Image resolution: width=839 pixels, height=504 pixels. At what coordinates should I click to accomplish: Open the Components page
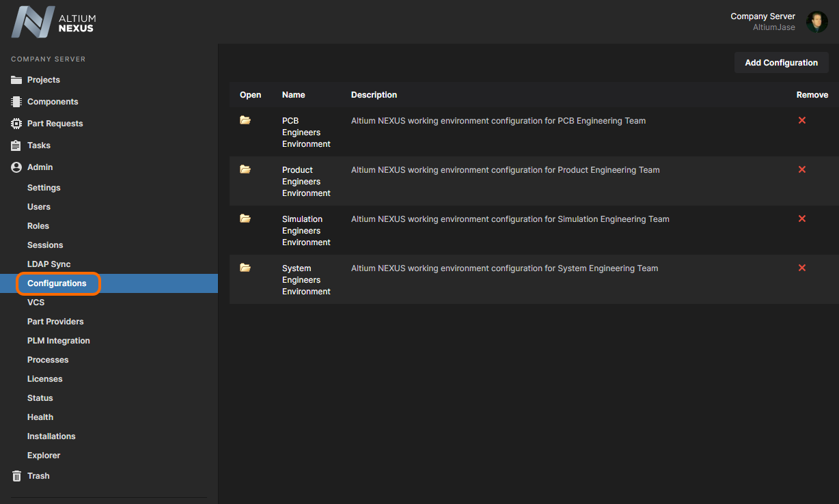coord(53,102)
